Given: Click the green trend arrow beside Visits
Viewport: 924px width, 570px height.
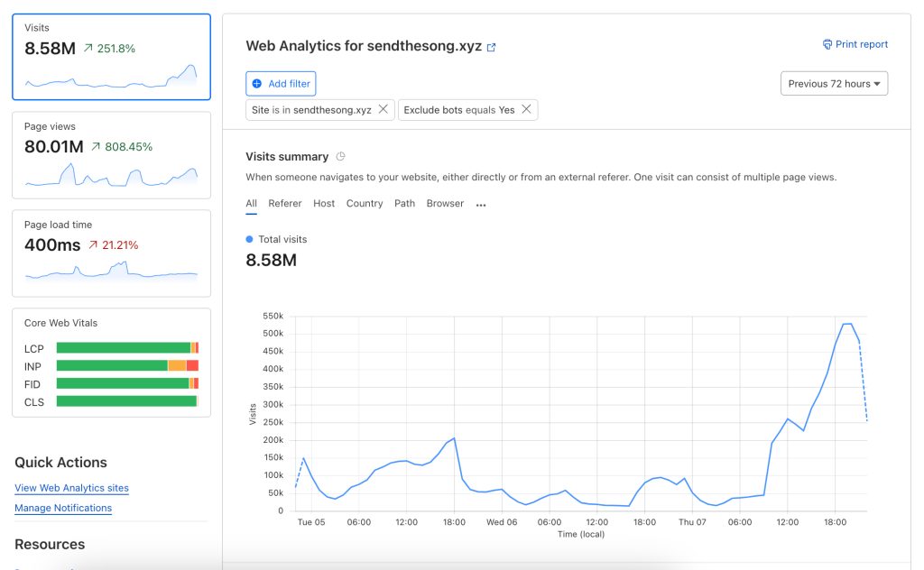Looking at the screenshot, I should click(x=88, y=49).
